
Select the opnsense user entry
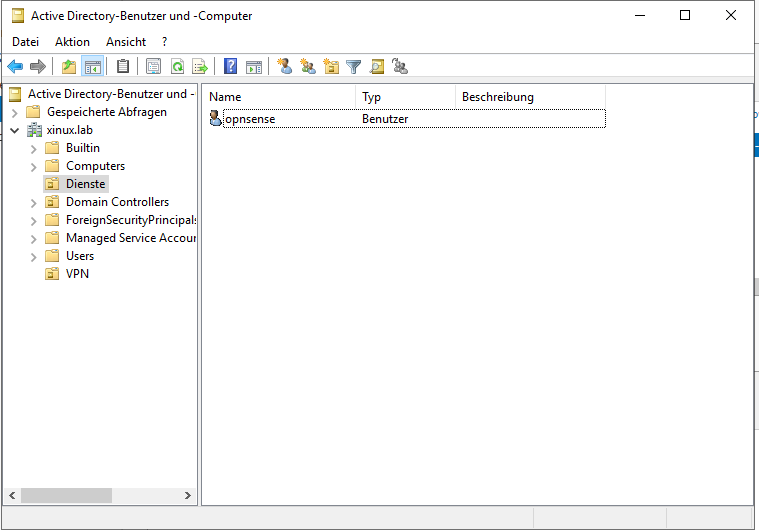pyautogui.click(x=250, y=119)
